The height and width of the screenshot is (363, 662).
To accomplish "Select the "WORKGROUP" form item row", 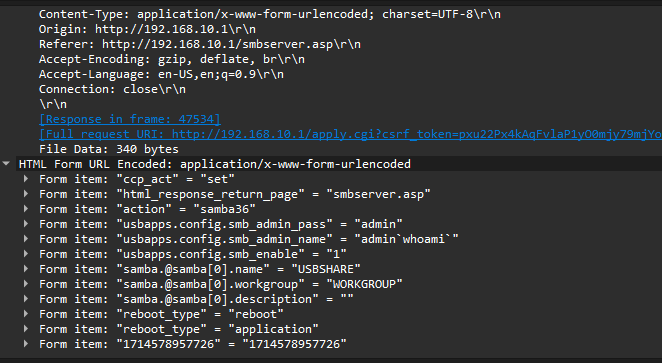I will 221,284.
